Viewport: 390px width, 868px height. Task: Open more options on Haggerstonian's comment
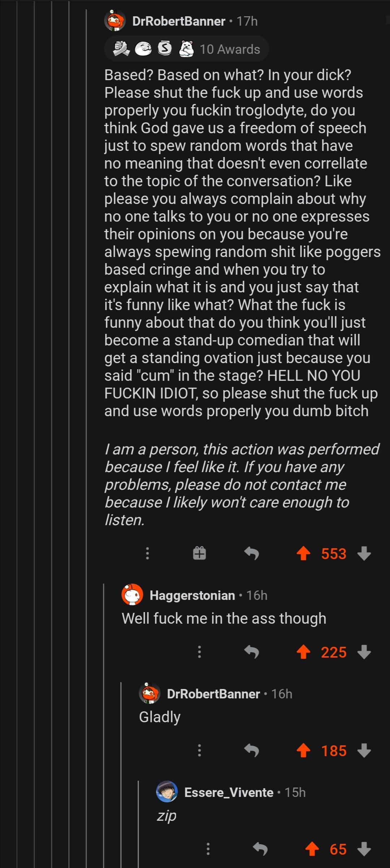(199, 652)
